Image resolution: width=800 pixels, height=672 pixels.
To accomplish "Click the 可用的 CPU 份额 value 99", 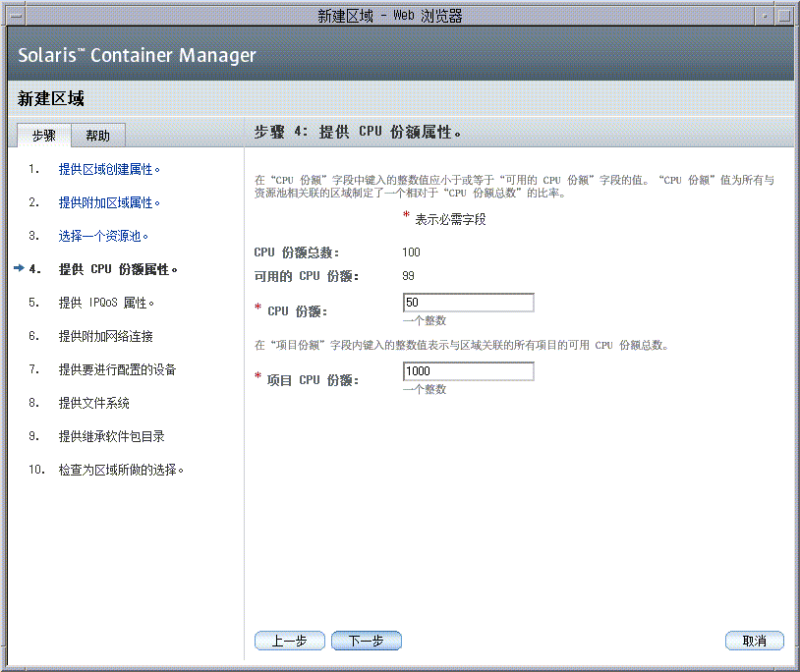I will 408,276.
